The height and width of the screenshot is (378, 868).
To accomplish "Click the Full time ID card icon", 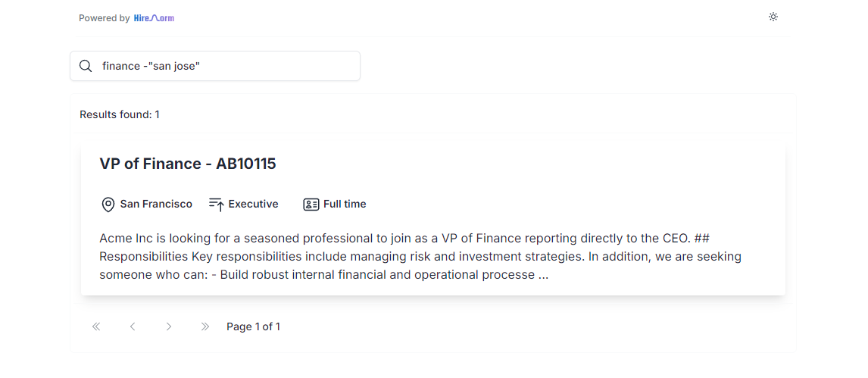I will coord(311,205).
